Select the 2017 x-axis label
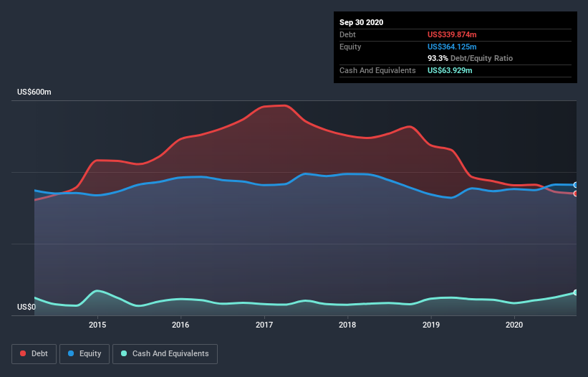Image resolution: width=588 pixels, height=377 pixels. (264, 325)
